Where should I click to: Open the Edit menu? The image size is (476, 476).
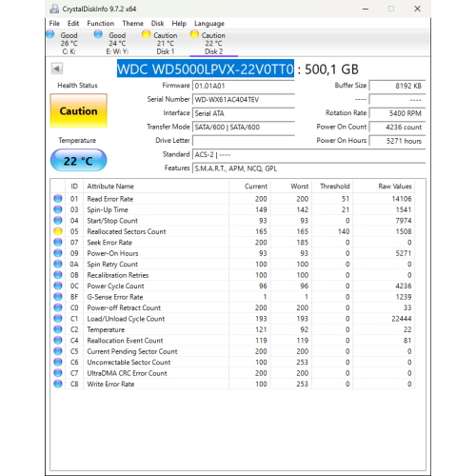click(73, 24)
